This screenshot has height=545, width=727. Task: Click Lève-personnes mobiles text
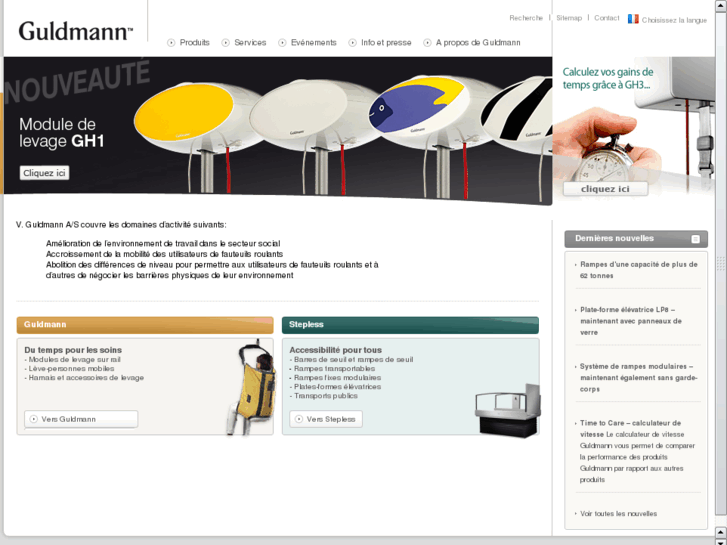point(71,369)
